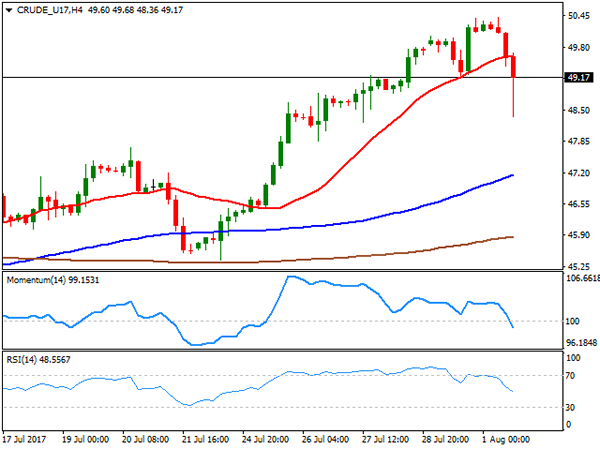Select the RSI(14) 48.5567 label
This screenshot has width=600, height=450.
tap(38, 360)
